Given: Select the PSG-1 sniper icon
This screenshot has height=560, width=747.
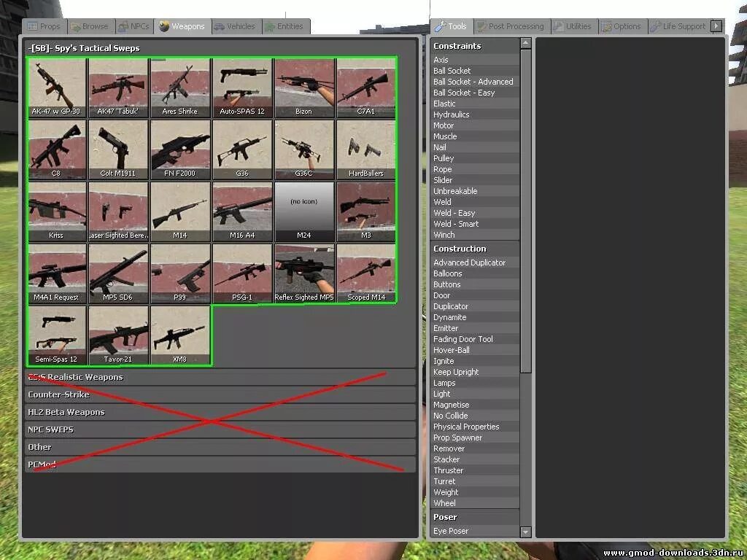Looking at the screenshot, I should coord(242,274).
